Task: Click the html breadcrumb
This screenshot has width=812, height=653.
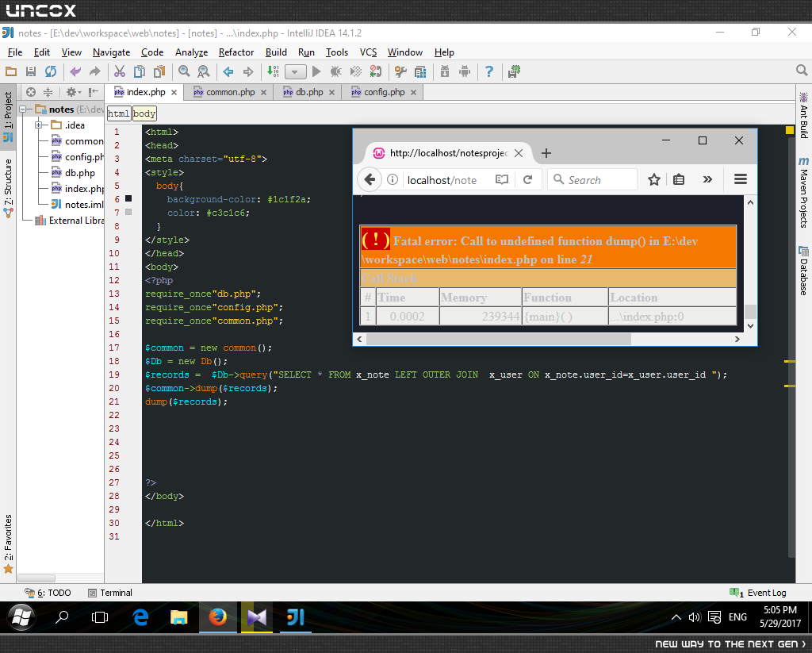Action: tap(119, 113)
